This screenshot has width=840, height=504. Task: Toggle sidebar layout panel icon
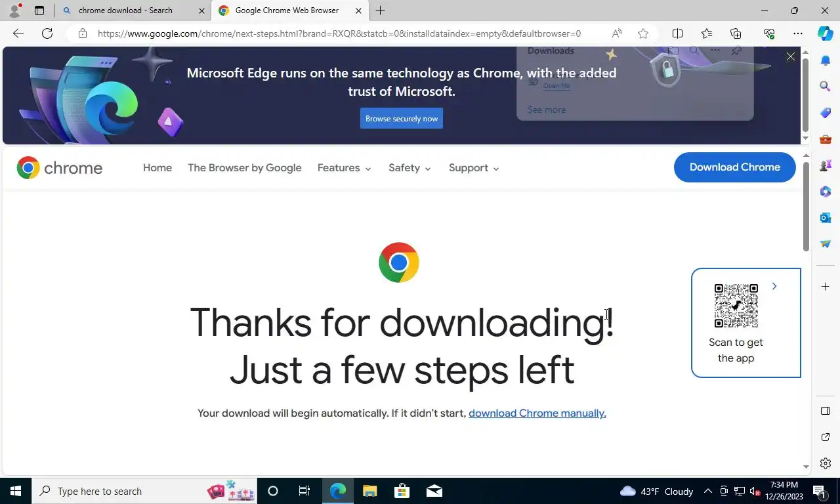[826, 411]
